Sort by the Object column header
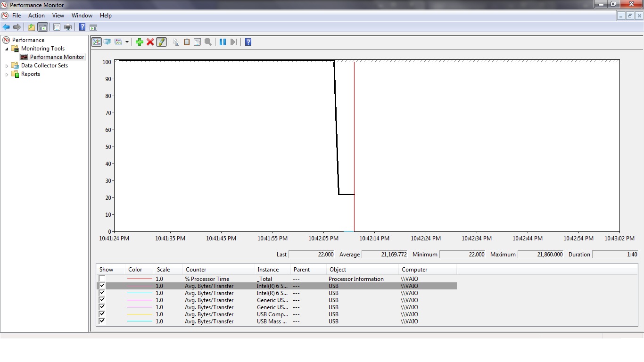This screenshot has height=362, width=644. tap(362, 270)
